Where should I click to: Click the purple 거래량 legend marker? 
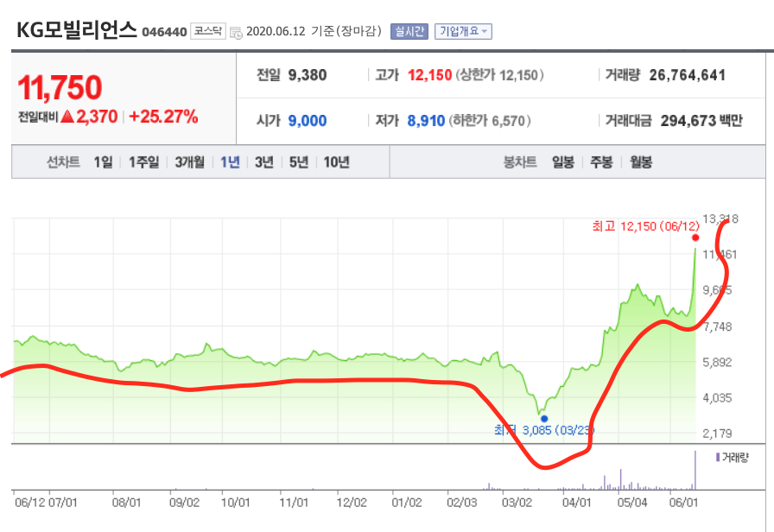pyautogui.click(x=718, y=458)
